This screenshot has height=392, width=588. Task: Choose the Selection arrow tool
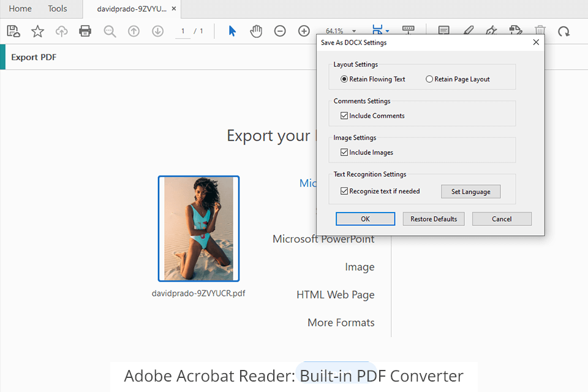(232, 31)
